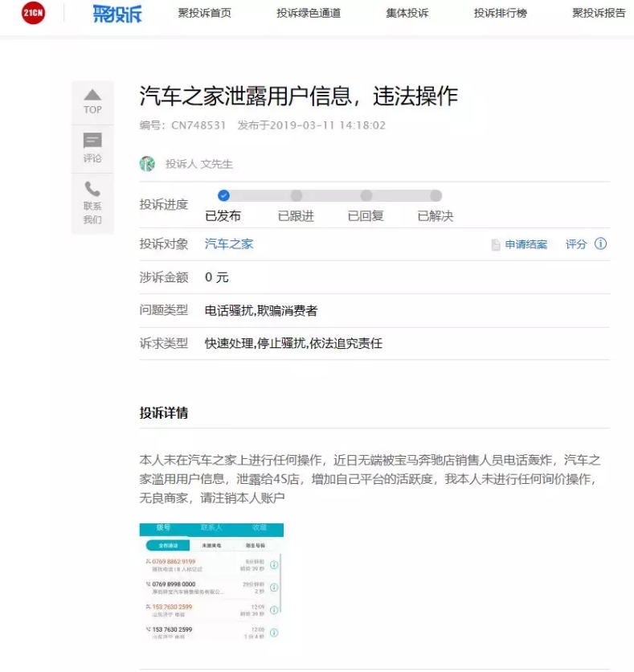Click the 已发布 checked progress step
This screenshot has height=672, width=634.
tap(223, 195)
